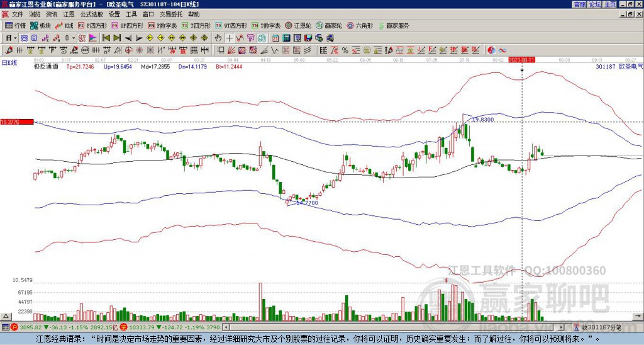
Task: Open the calendar icon
Action: click(x=275, y=38)
